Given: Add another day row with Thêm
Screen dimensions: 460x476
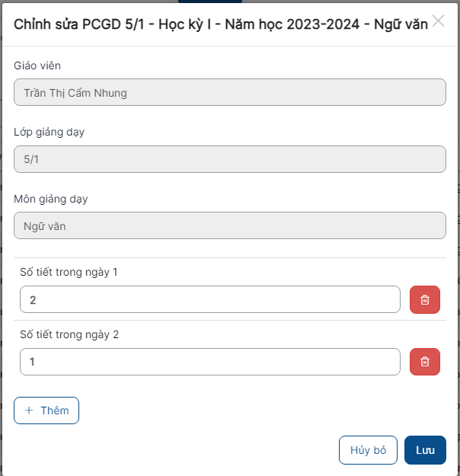Looking at the screenshot, I should (x=46, y=411).
